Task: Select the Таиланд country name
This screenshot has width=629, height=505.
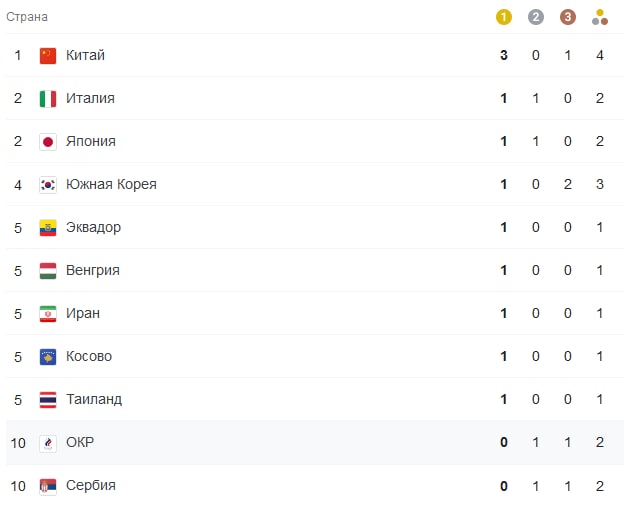Action: (x=94, y=400)
